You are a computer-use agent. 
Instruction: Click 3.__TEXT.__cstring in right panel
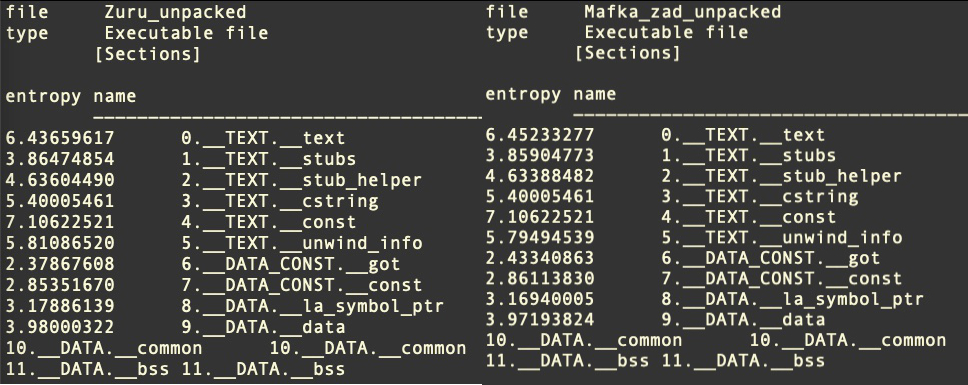tap(760, 197)
